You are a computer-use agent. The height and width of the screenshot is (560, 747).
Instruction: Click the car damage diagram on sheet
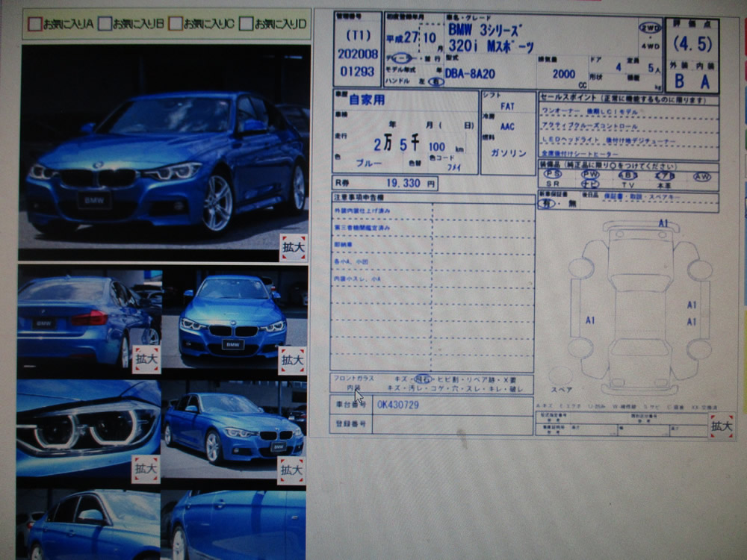pyautogui.click(x=640, y=307)
